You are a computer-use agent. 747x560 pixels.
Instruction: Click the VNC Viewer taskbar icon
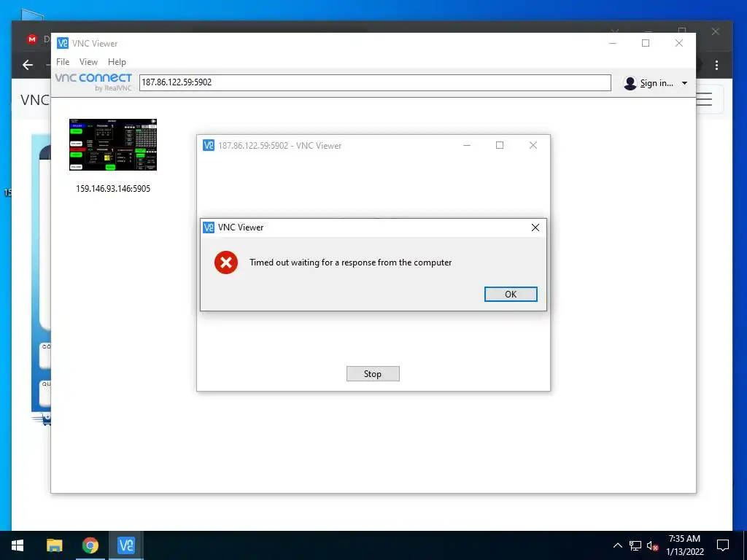125,545
